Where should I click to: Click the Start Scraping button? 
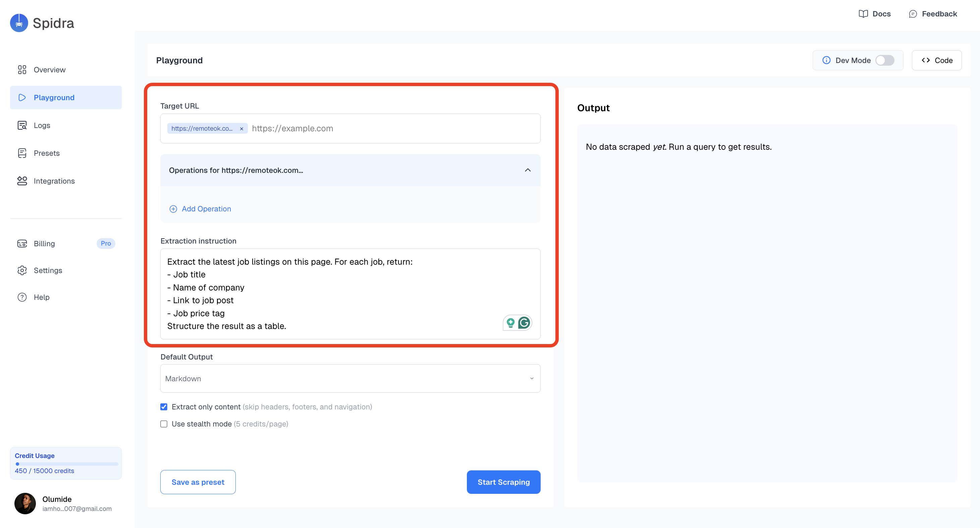coord(503,482)
